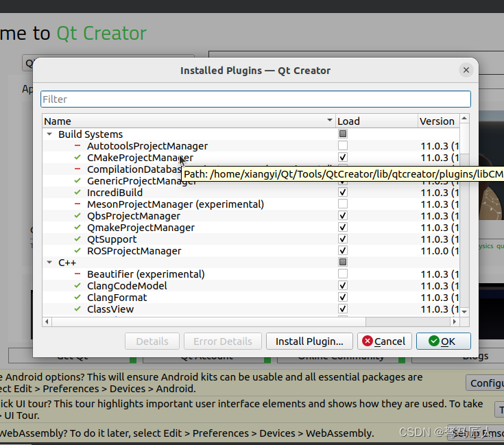Click the red dash icon beside AutotoolsProjectManager
This screenshot has width=504, height=445.
coord(77,145)
